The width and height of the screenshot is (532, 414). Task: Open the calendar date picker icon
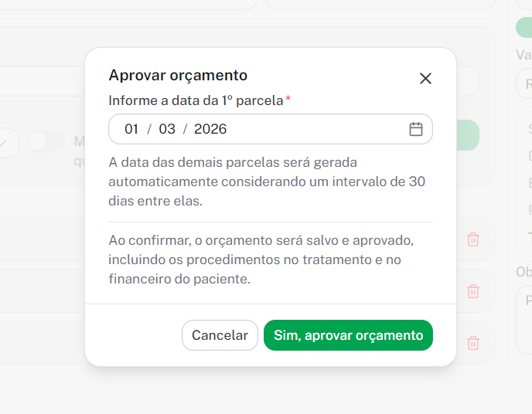click(x=416, y=129)
